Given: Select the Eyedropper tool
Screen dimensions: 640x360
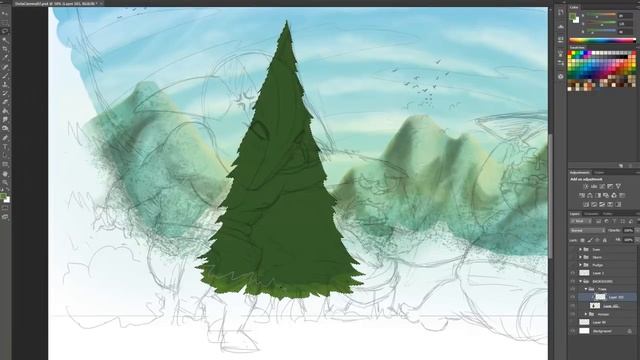Looking at the screenshot, I should (5, 58).
